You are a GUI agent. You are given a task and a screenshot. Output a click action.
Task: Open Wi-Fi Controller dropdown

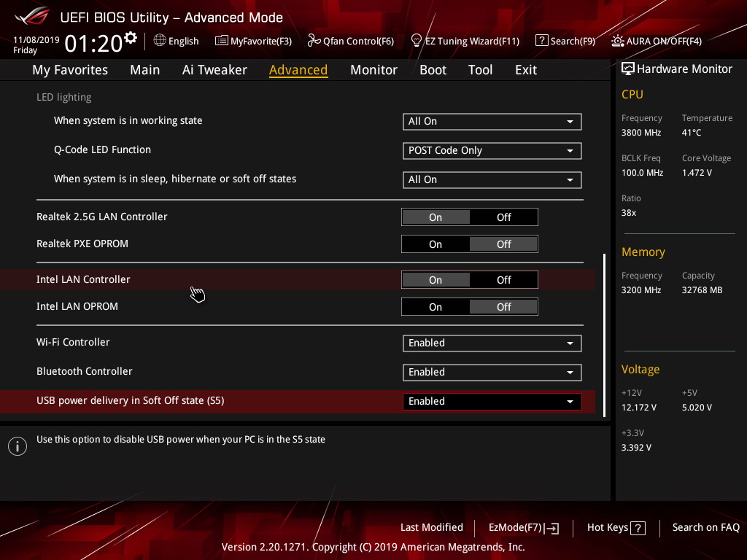coord(492,343)
